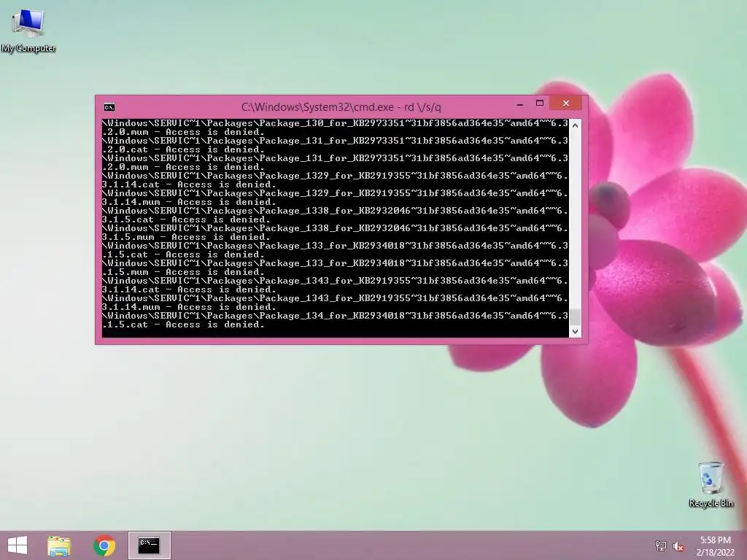Select the Command Prompt taskbar button
747x560 pixels.
coord(149,545)
